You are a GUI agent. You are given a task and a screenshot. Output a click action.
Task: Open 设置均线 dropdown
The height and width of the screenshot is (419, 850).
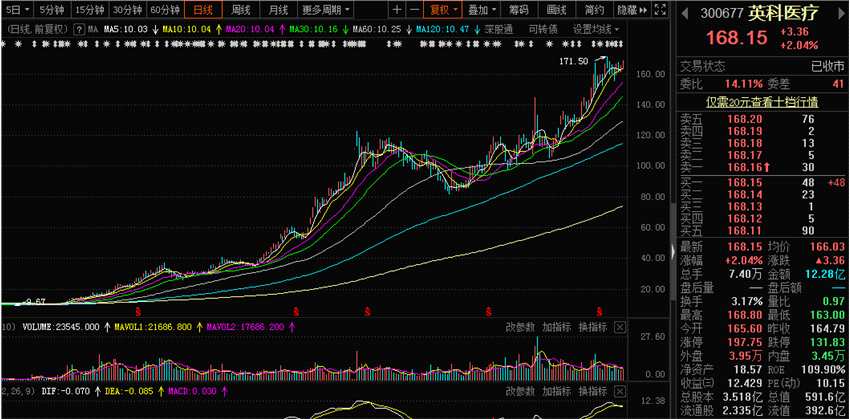coord(596,29)
